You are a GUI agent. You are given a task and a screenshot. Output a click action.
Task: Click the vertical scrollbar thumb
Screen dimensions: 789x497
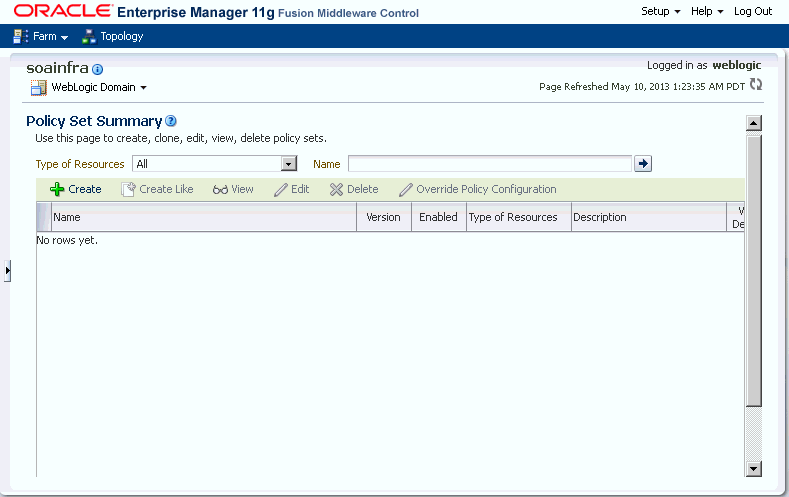click(753, 271)
